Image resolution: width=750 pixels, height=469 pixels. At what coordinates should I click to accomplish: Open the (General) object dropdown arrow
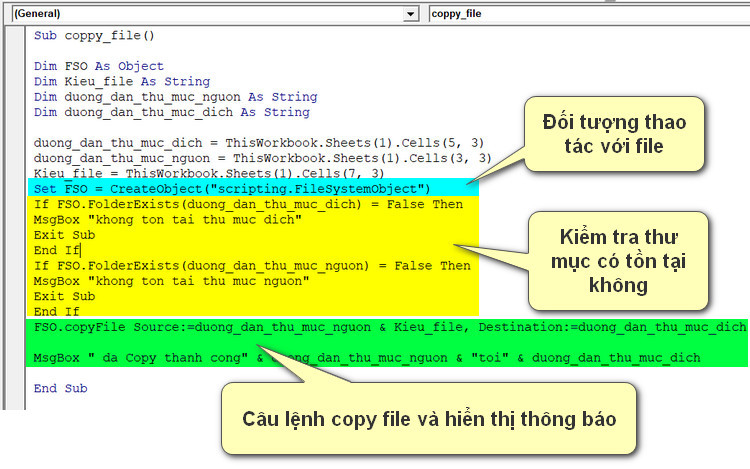(x=410, y=14)
